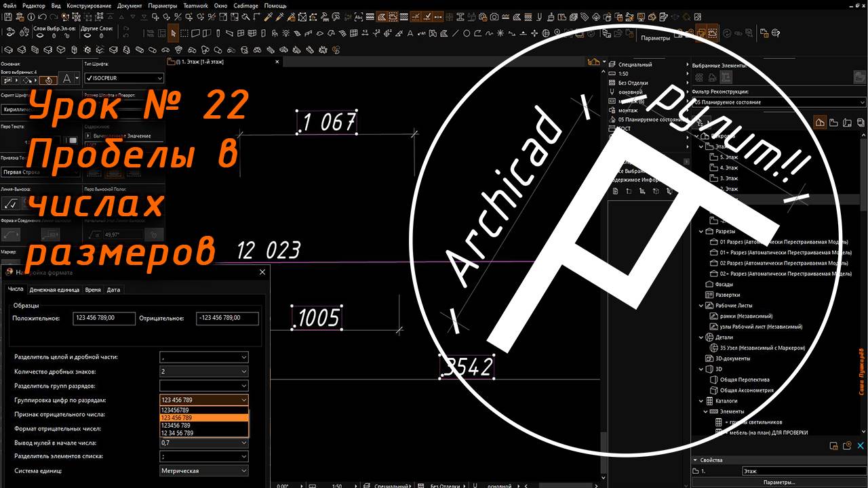868x488 pixels.
Task: Click the Параметры... button at bottom right
Action: [778, 482]
